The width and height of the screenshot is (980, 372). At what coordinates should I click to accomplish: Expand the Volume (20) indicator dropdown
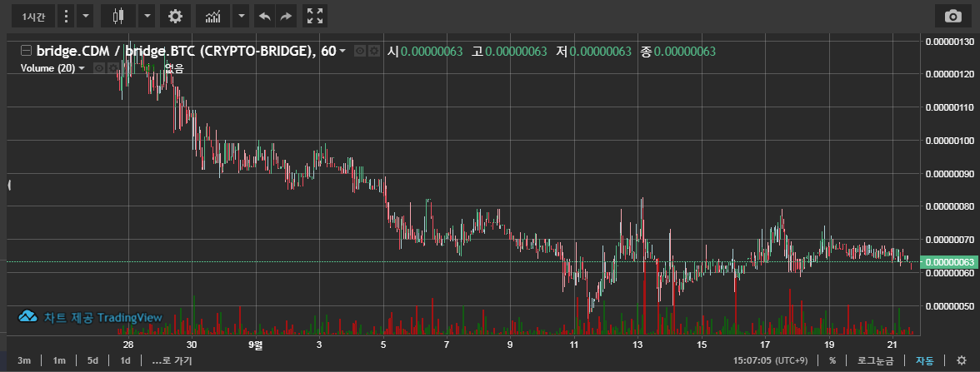[x=82, y=68]
